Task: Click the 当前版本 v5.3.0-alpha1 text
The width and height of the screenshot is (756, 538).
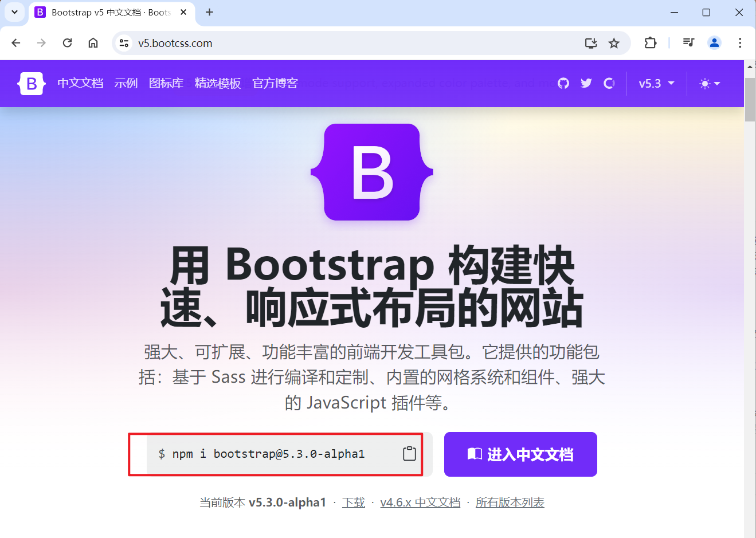Action: click(263, 502)
